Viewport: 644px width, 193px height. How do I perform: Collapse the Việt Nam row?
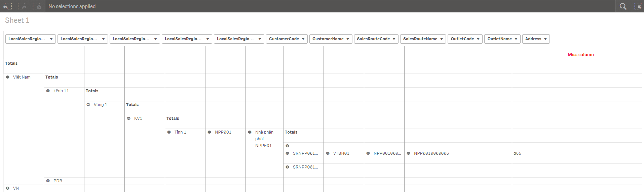coord(8,77)
